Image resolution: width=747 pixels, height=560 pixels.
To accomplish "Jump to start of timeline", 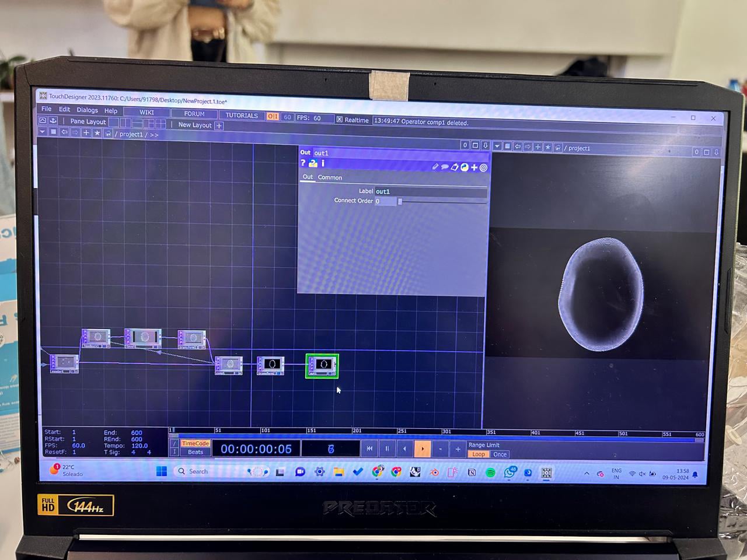I will coord(369,448).
